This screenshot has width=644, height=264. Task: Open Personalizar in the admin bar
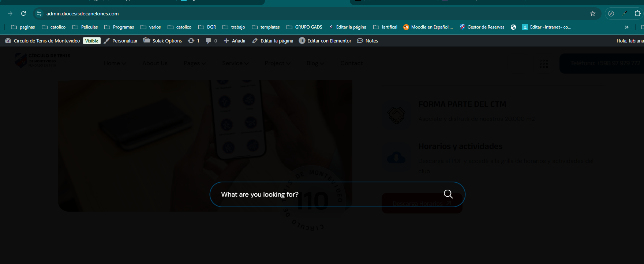point(121,41)
